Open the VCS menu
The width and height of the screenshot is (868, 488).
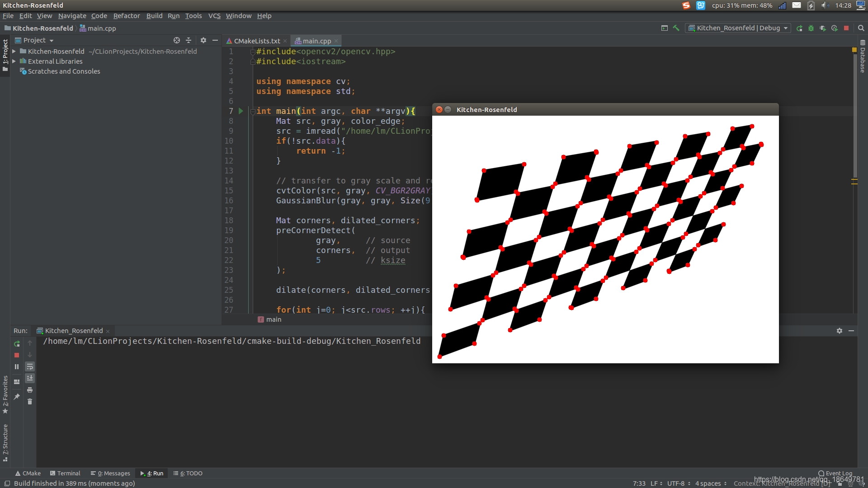tap(214, 16)
